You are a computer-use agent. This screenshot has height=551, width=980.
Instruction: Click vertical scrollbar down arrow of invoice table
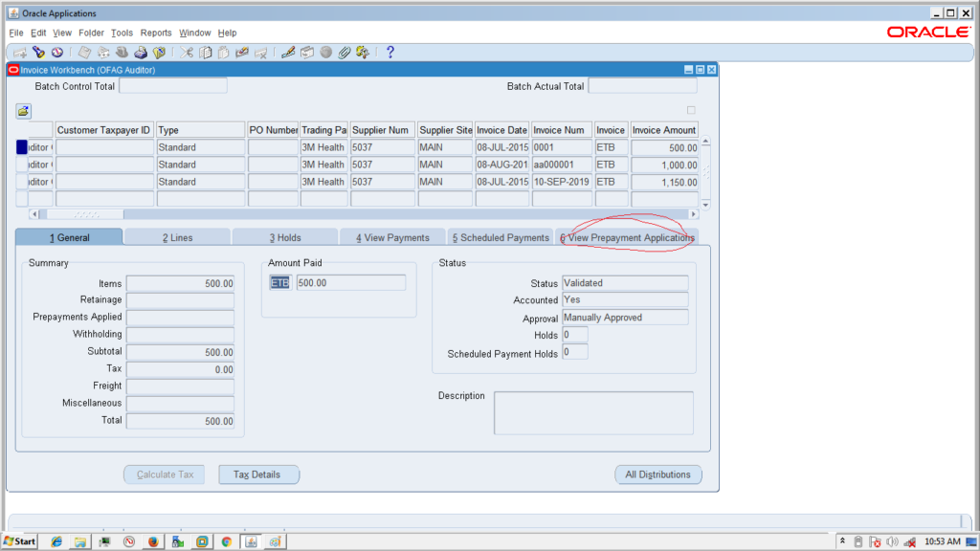click(705, 205)
